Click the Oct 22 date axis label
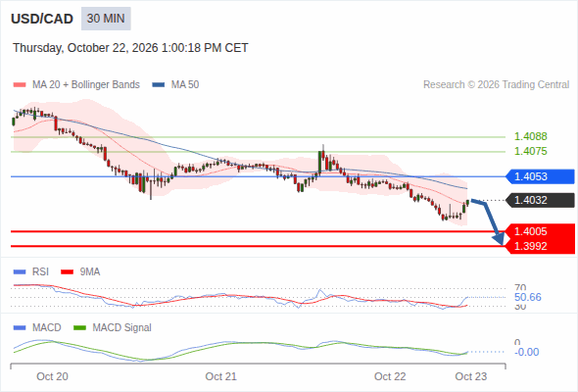Image resolution: width=578 pixels, height=392 pixels. tap(390, 376)
